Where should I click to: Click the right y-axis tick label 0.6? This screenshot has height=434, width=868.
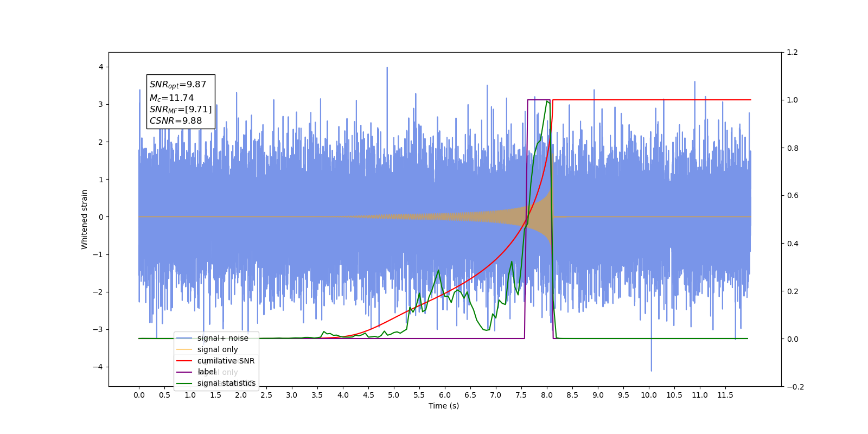pos(792,195)
